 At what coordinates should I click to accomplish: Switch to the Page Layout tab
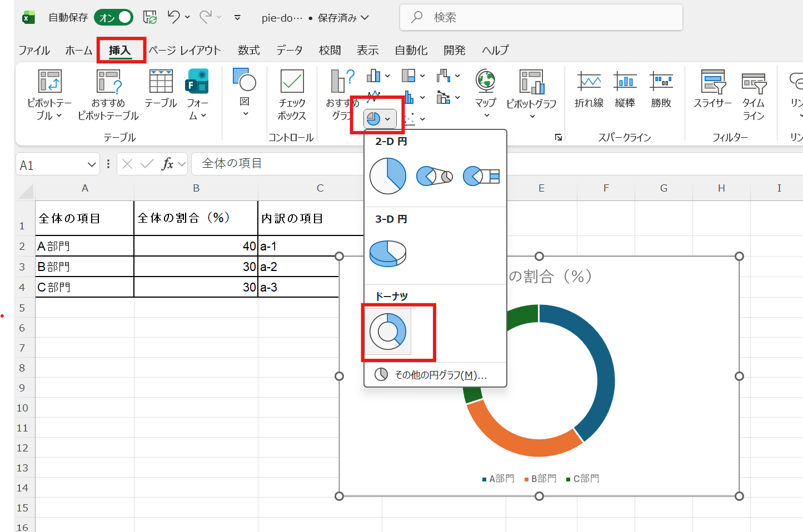click(184, 51)
